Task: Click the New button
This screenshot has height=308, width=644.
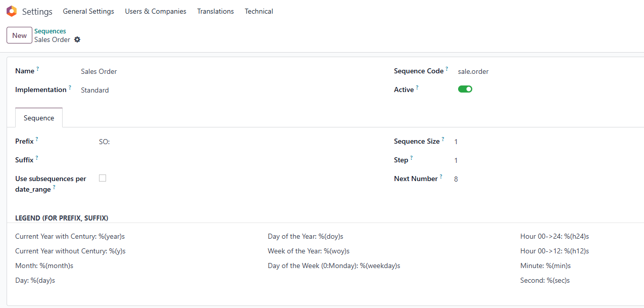Action: (x=19, y=35)
